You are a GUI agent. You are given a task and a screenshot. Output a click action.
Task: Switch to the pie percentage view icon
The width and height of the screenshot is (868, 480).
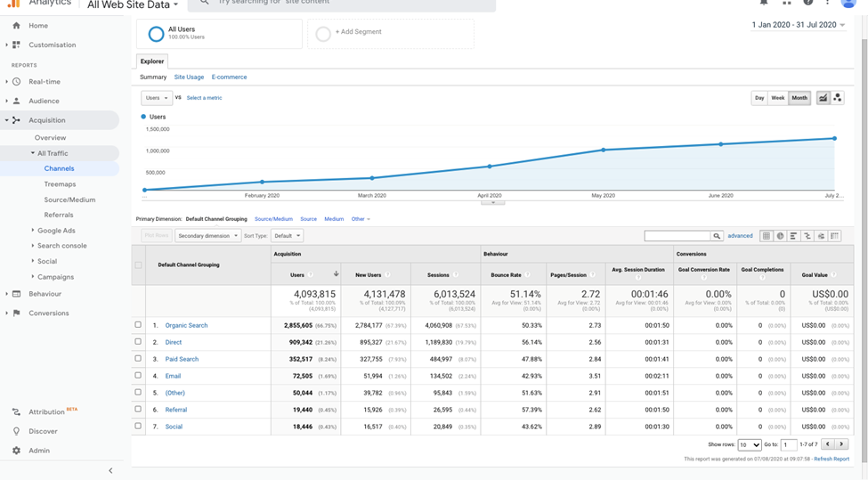click(x=780, y=236)
